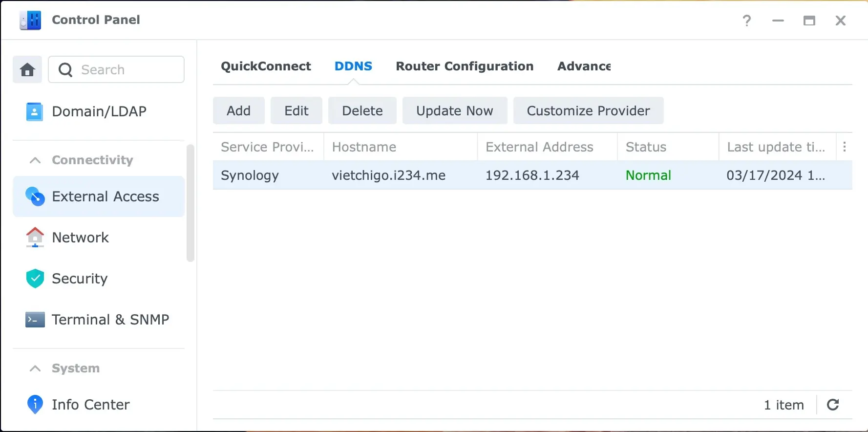Viewport: 868px width, 432px height.
Task: Focus the Search input field
Action: 127,70
